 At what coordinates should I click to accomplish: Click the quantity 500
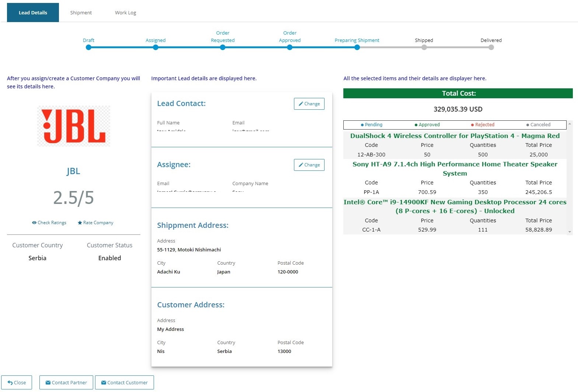click(x=483, y=155)
